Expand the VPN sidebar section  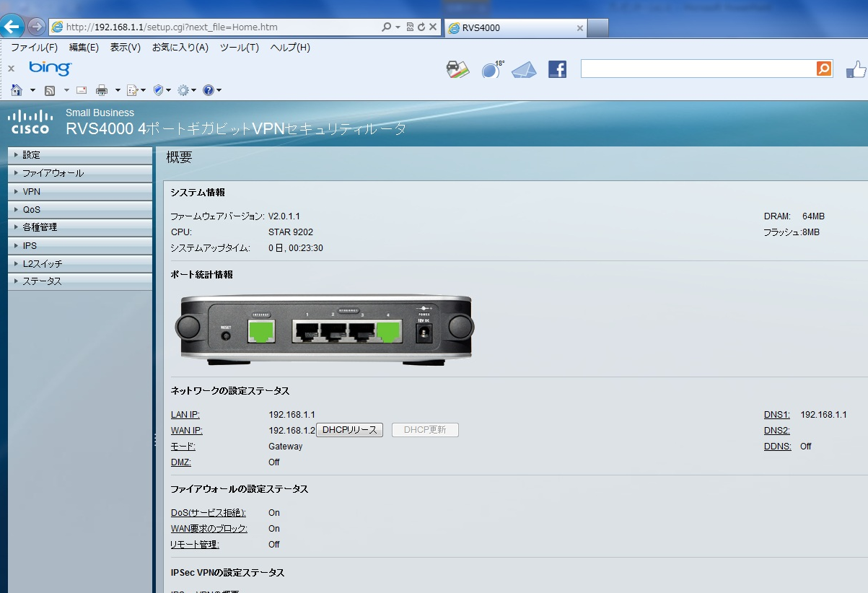[80, 192]
